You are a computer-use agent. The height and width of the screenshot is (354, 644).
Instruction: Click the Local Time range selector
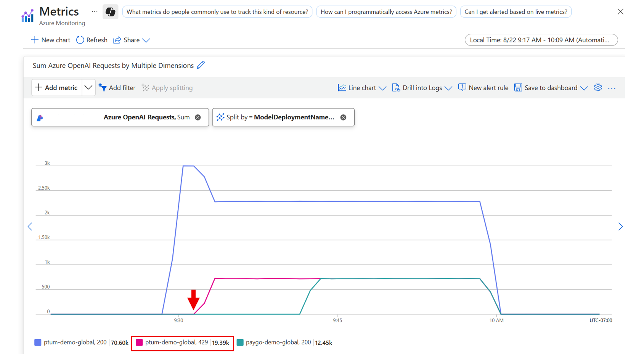(541, 40)
